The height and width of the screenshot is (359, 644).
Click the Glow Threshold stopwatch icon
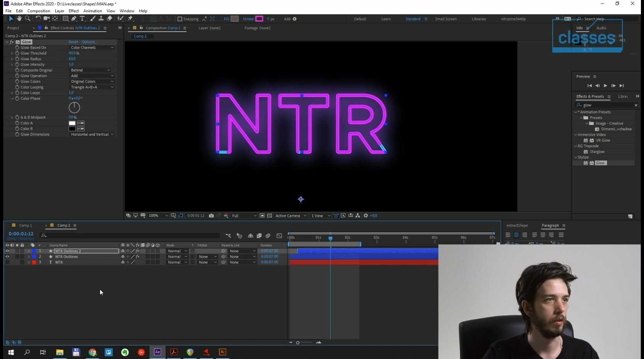click(x=17, y=53)
